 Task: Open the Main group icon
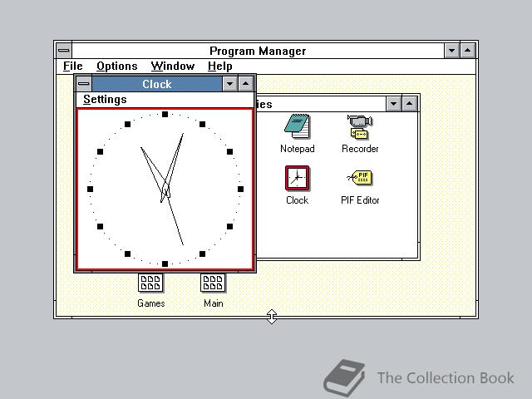(213, 283)
